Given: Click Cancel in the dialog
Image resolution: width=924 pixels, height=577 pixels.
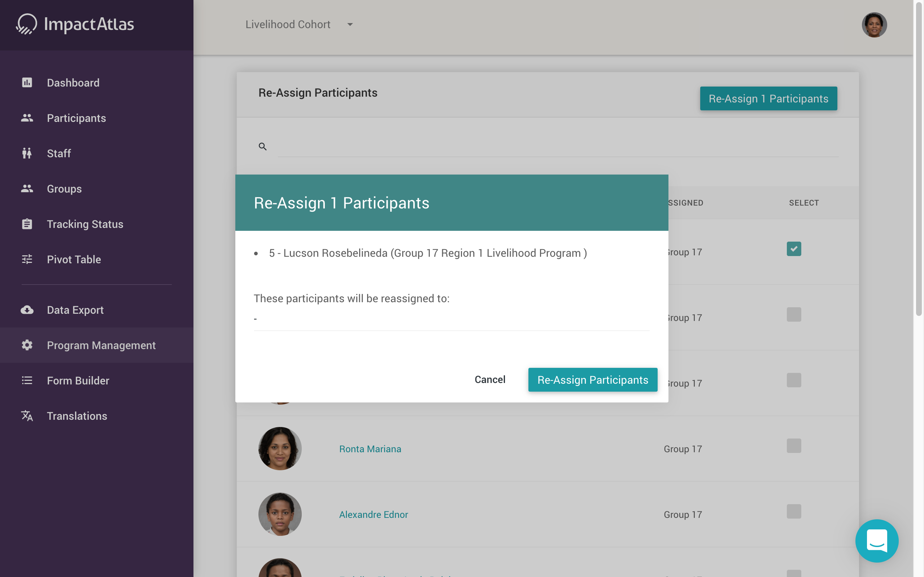Looking at the screenshot, I should 490,379.
